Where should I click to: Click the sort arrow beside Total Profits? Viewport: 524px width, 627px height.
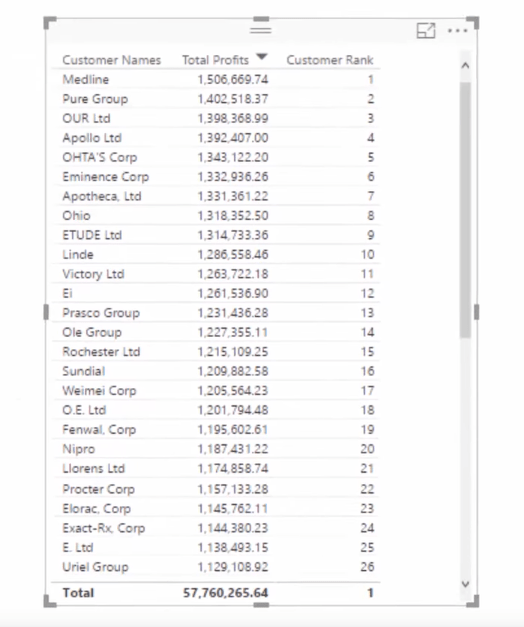click(x=262, y=57)
